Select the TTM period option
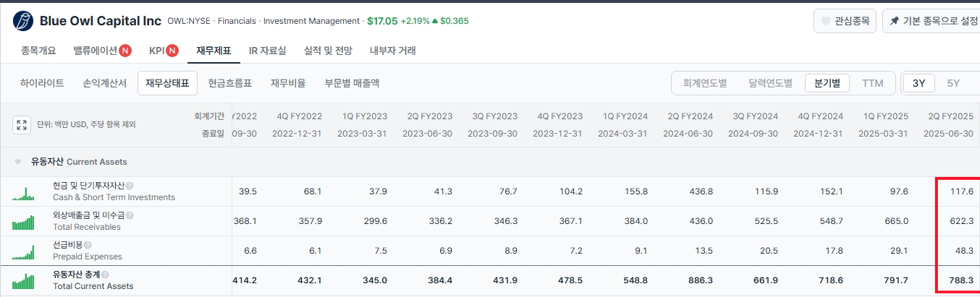This screenshot has width=980, height=297. [x=872, y=83]
